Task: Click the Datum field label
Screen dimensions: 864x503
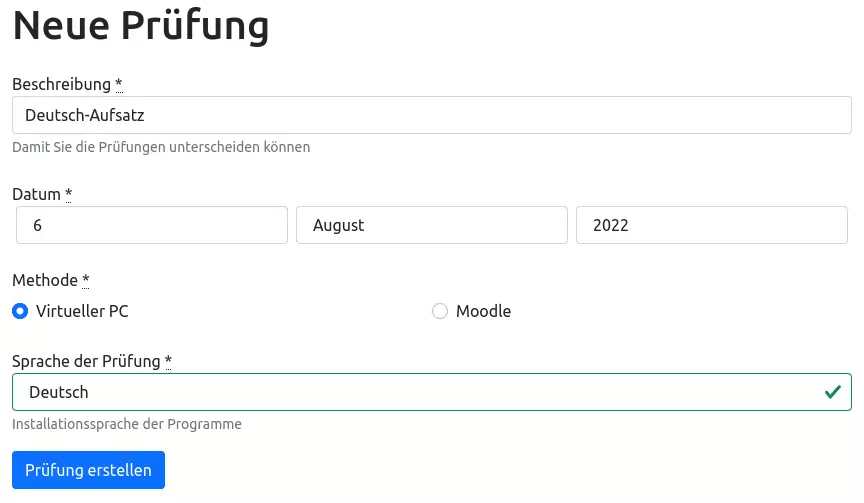Action: [x=36, y=193]
